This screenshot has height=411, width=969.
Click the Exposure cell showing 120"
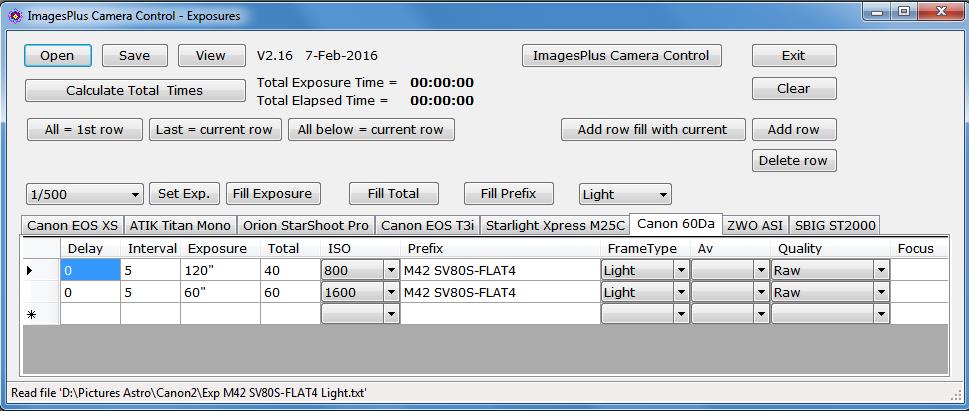(x=219, y=270)
